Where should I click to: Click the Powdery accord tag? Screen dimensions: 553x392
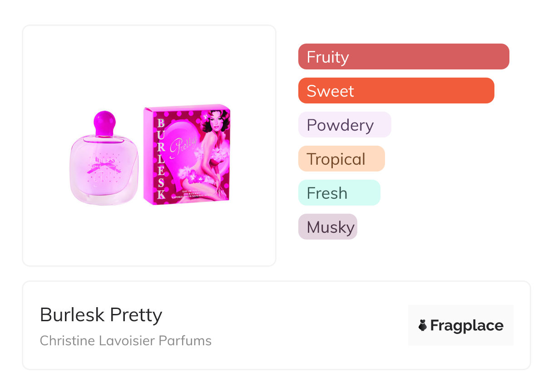click(x=344, y=125)
